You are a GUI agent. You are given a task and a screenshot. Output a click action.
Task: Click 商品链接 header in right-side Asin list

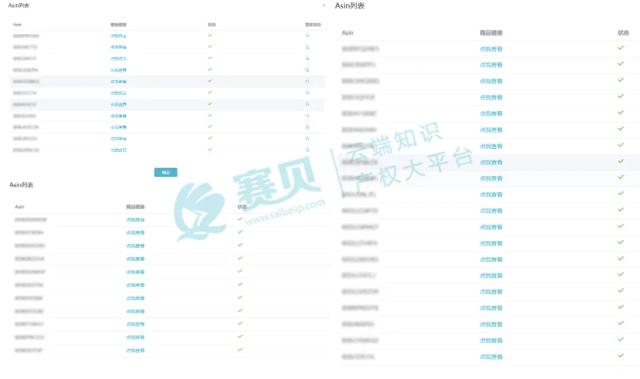[491, 33]
